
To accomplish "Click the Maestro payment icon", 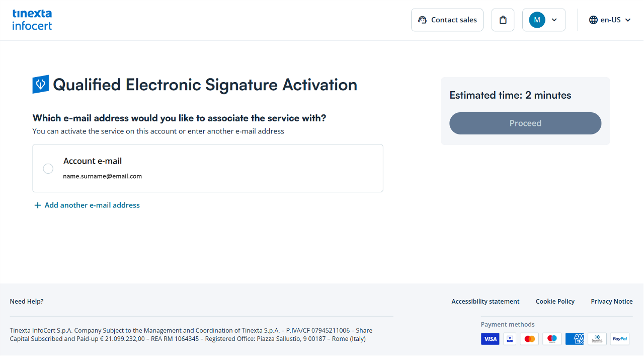I will click(x=552, y=339).
